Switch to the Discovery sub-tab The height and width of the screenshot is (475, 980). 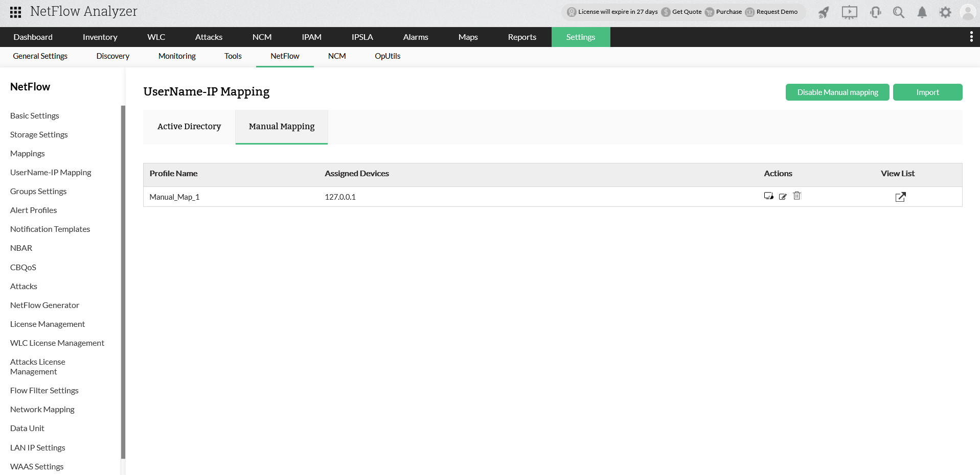[113, 56]
